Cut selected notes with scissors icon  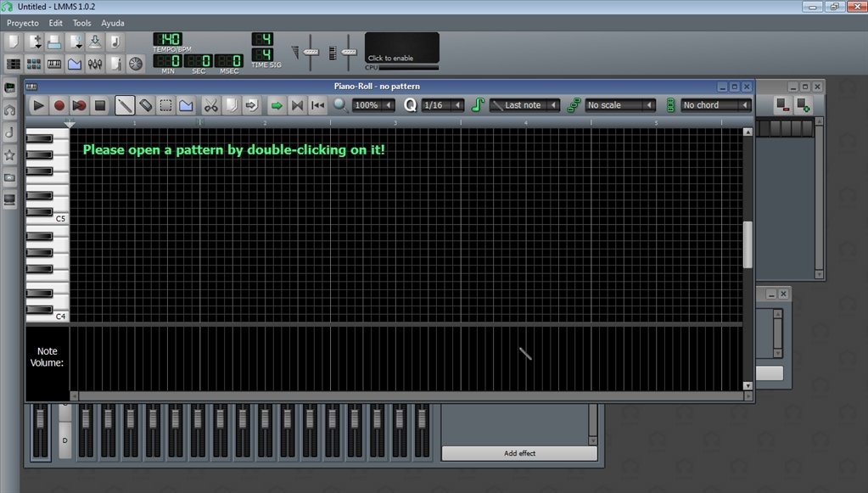tap(210, 105)
